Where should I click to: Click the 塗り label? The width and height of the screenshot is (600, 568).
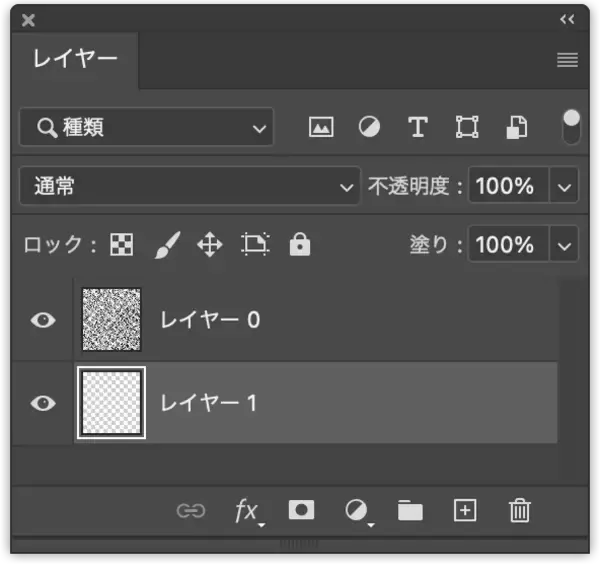[435, 244]
